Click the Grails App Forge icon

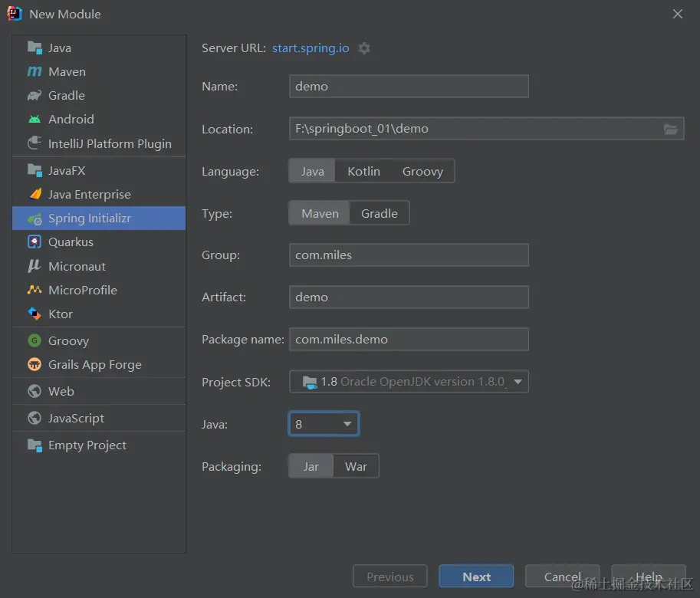(35, 364)
